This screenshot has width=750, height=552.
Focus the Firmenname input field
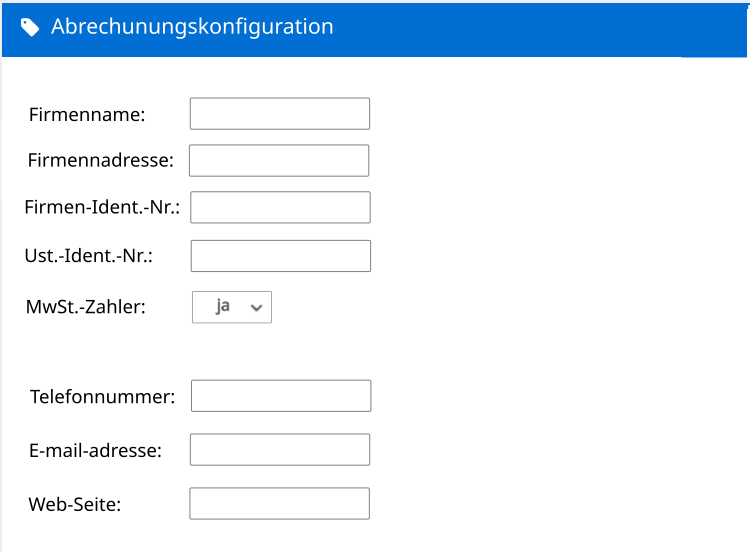280,114
